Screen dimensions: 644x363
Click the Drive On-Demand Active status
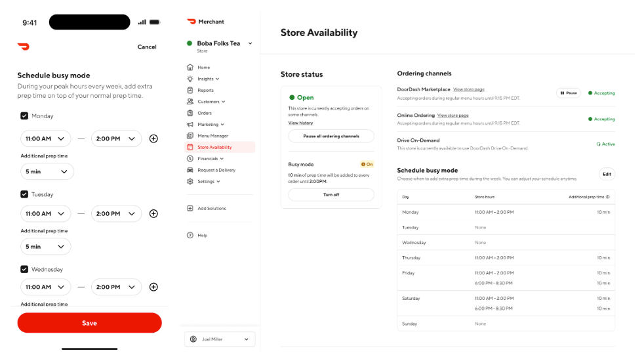pyautogui.click(x=606, y=144)
